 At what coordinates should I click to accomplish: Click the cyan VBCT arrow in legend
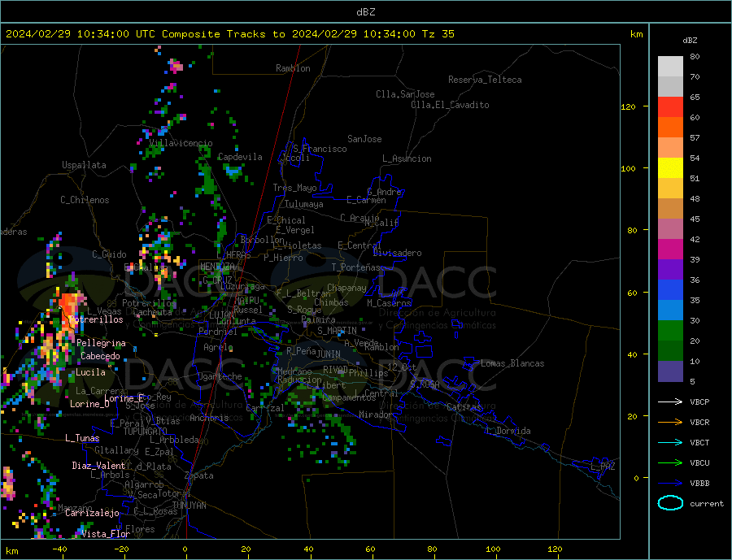pyautogui.click(x=670, y=442)
